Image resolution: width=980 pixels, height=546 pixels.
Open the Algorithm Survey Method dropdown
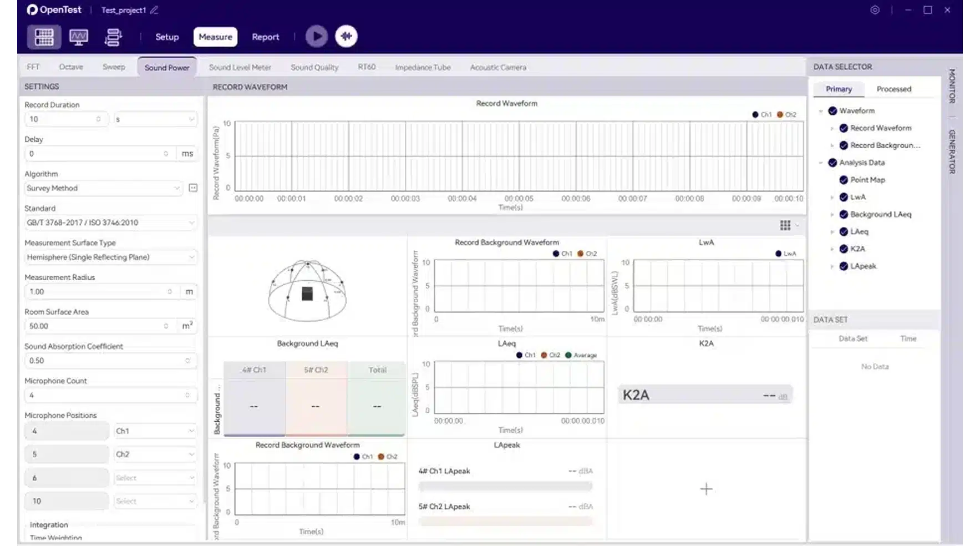point(103,188)
